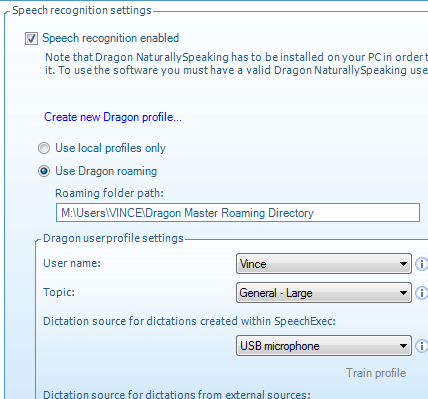Click the info icon beside User name
The width and height of the screenshot is (428, 399).
click(x=421, y=264)
